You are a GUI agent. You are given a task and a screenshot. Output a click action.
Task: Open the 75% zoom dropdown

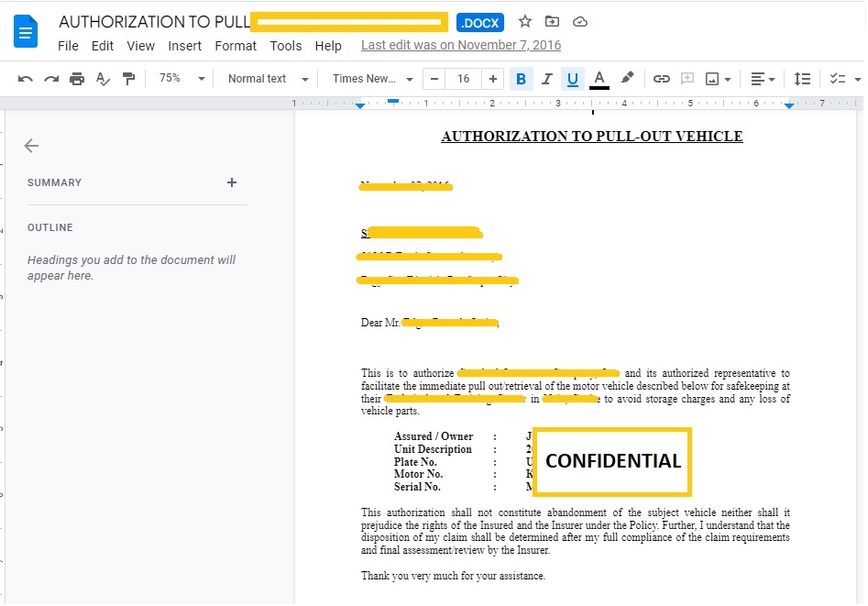[x=181, y=79]
